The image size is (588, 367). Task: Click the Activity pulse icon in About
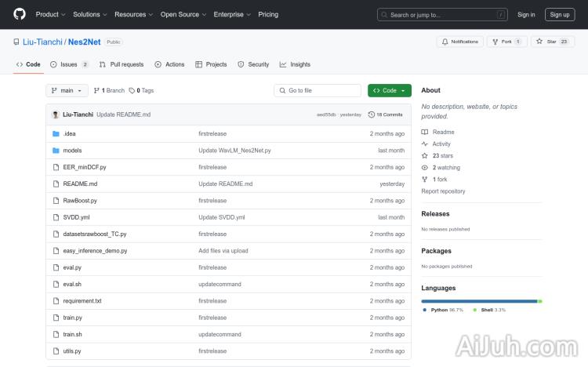click(x=425, y=144)
